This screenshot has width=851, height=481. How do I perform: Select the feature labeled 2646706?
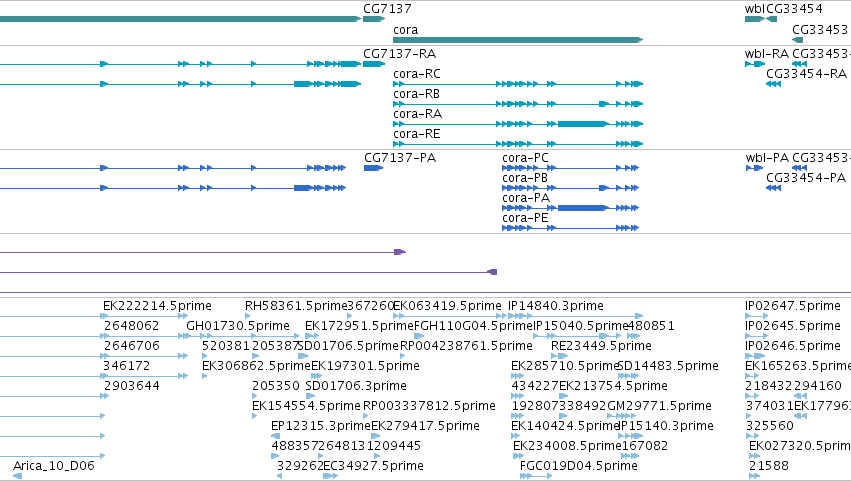coord(131,346)
